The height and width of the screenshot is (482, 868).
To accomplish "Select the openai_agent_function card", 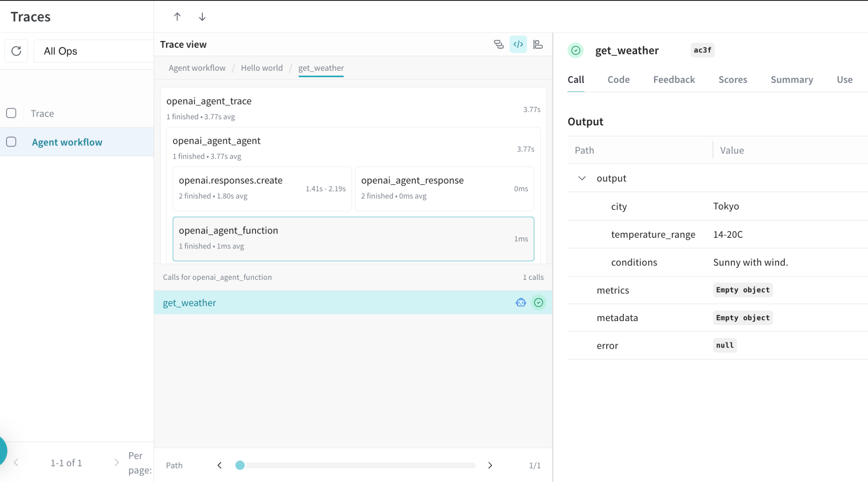I will pyautogui.click(x=353, y=239).
